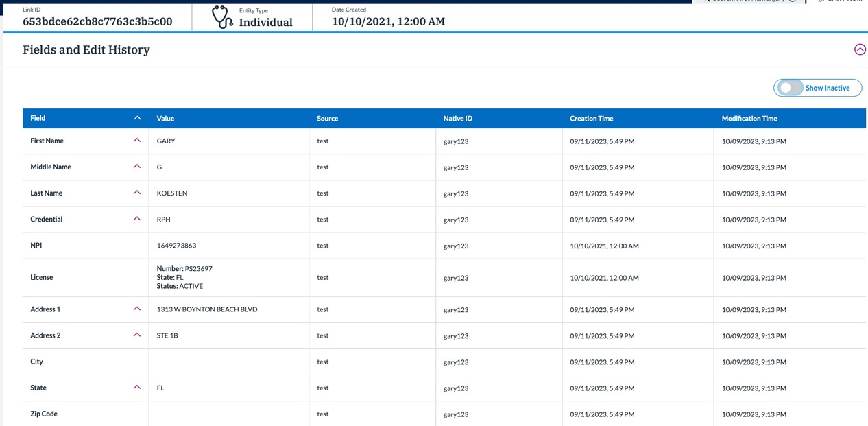Click the Show Inactive label text

click(x=827, y=88)
